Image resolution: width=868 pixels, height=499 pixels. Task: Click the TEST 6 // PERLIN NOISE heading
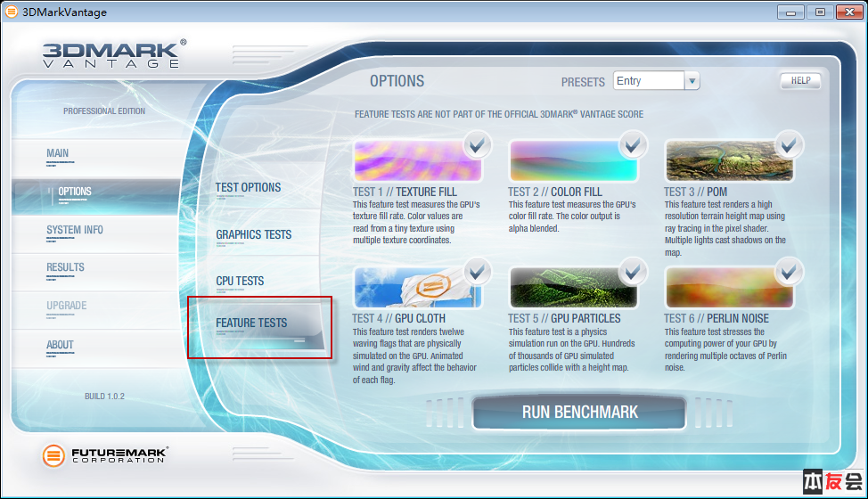tap(717, 319)
